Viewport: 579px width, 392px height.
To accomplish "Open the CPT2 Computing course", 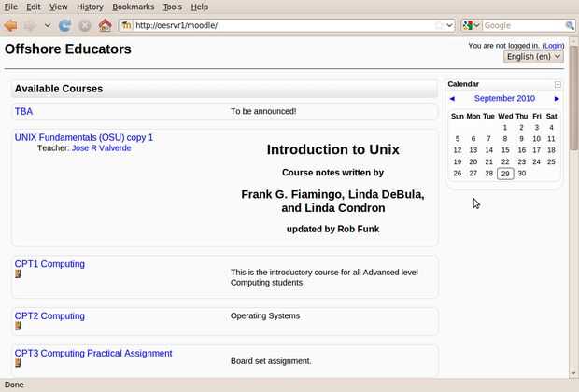I will (49, 316).
